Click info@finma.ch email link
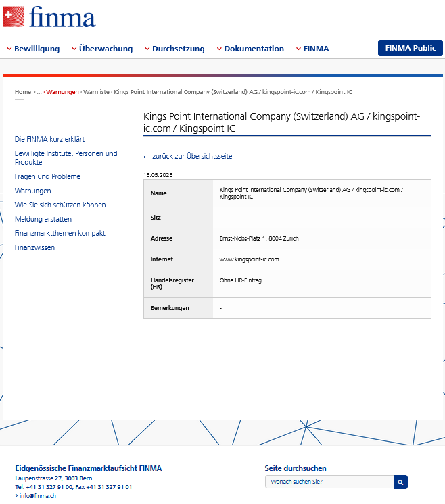Viewport: 445px width, 504px height. [x=37, y=496]
